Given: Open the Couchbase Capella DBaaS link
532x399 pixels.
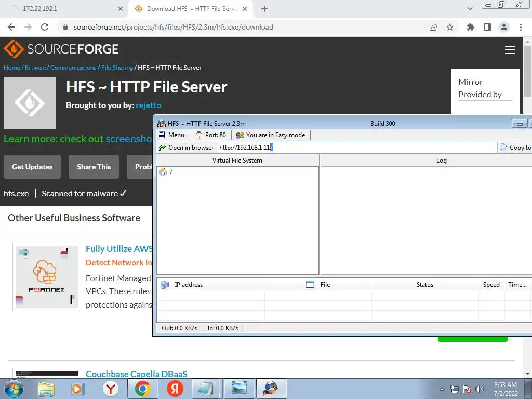Looking at the screenshot, I should (137, 374).
